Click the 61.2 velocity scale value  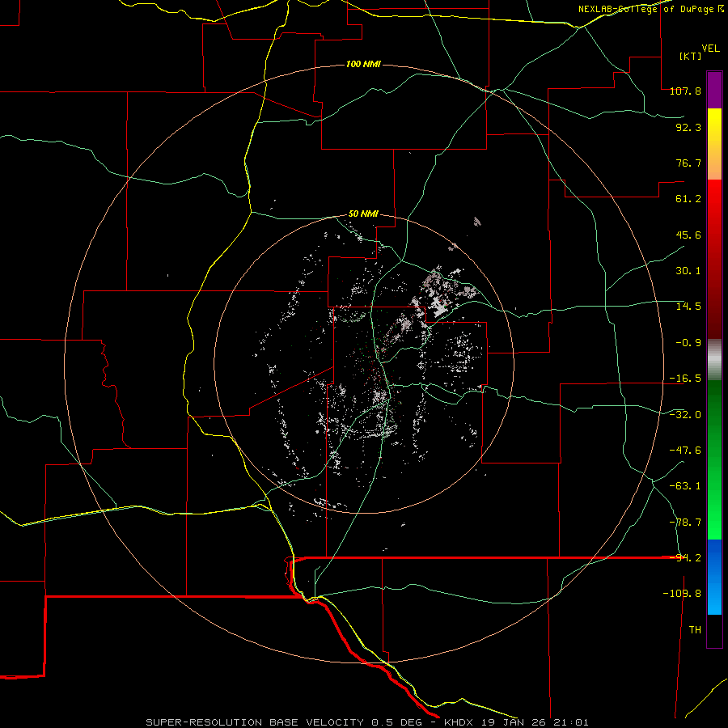coord(688,199)
